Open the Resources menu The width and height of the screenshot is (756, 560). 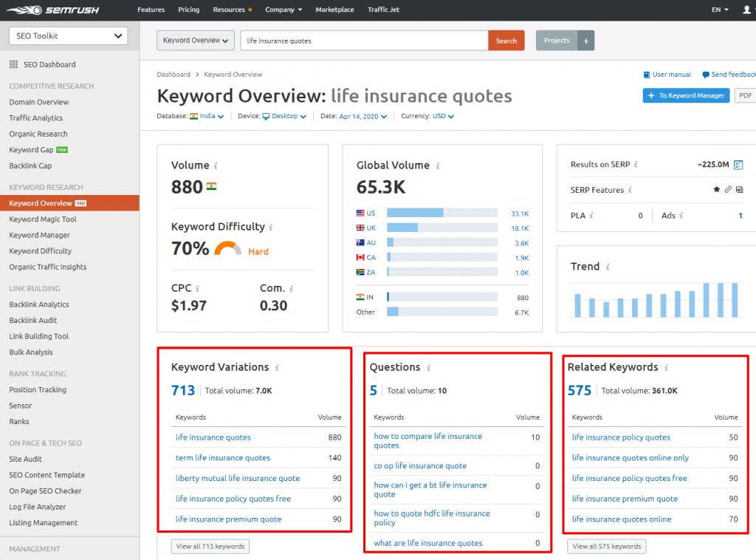232,10
